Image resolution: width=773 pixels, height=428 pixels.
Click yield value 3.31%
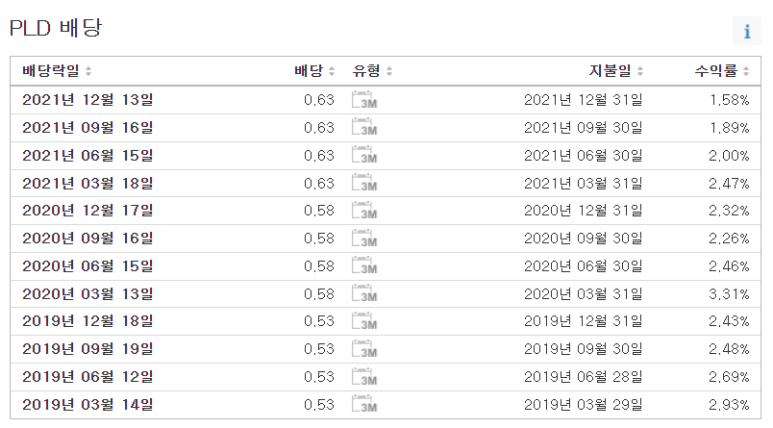pos(729,293)
